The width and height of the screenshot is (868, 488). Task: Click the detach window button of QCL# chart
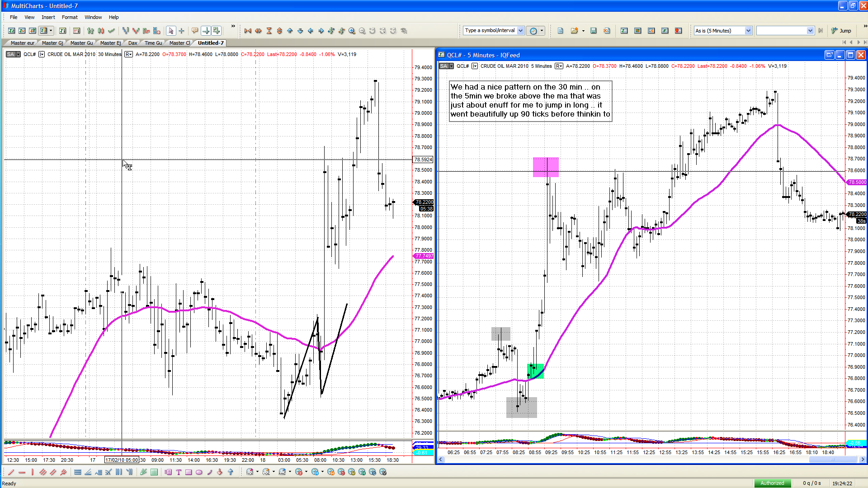click(x=829, y=55)
